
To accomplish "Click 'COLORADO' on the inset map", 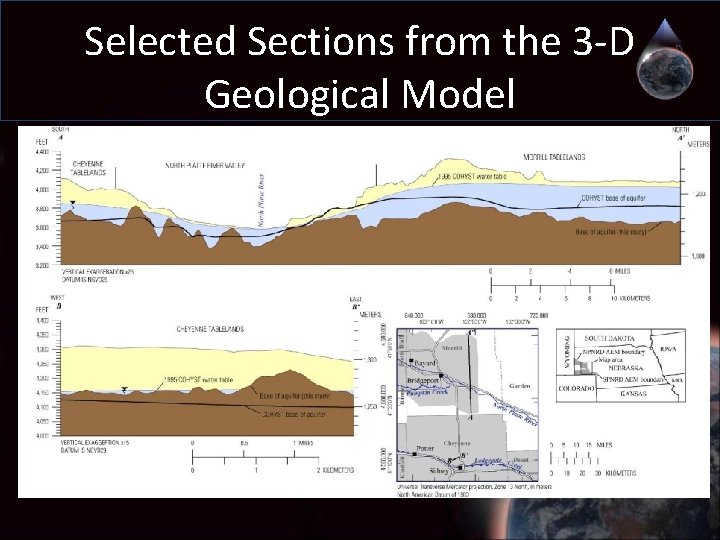I will tap(576, 388).
